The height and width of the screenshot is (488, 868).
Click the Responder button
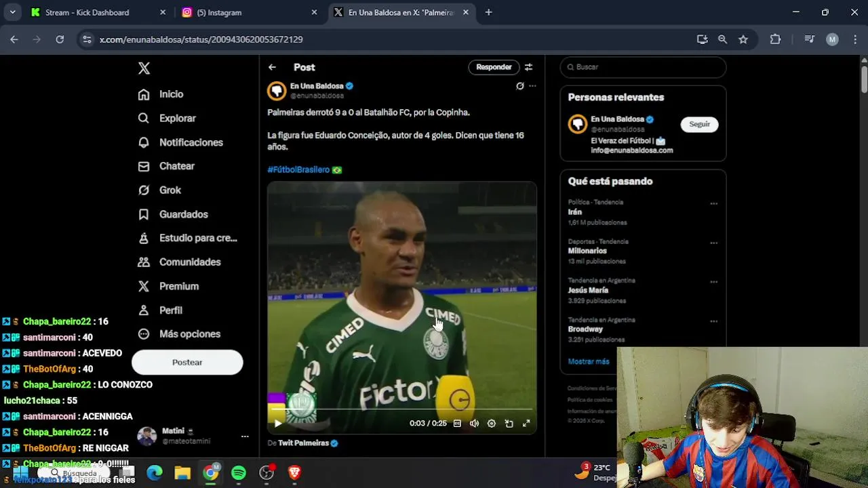(494, 67)
